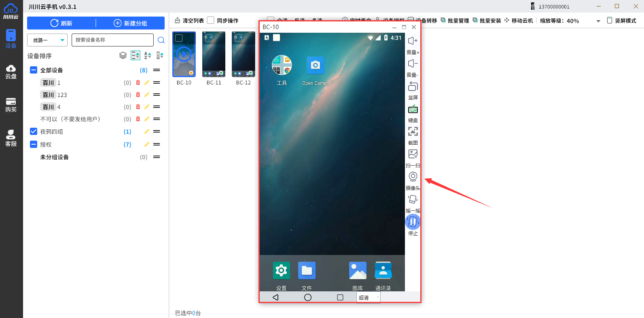Open the 超清 quality dropdown
The width and height of the screenshot is (644, 318).
click(x=368, y=297)
